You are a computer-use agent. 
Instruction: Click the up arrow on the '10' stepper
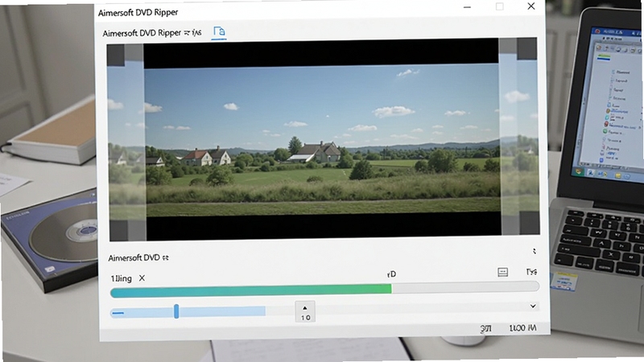click(305, 308)
